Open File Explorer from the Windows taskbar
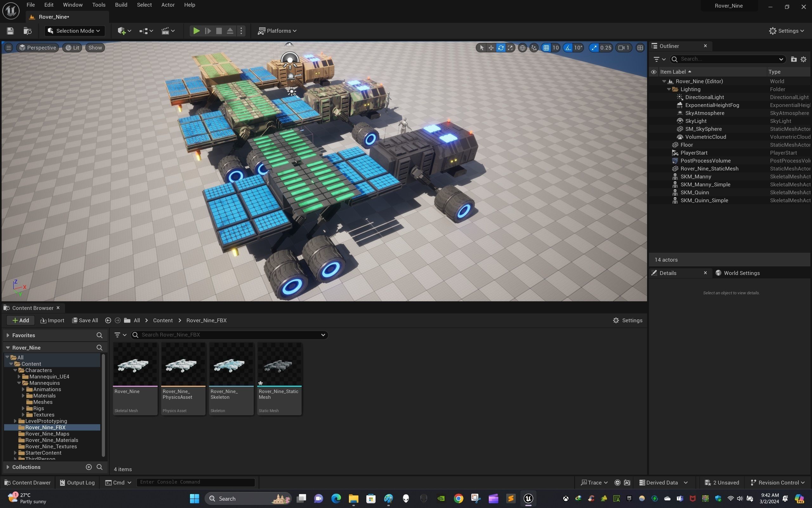 (x=353, y=498)
